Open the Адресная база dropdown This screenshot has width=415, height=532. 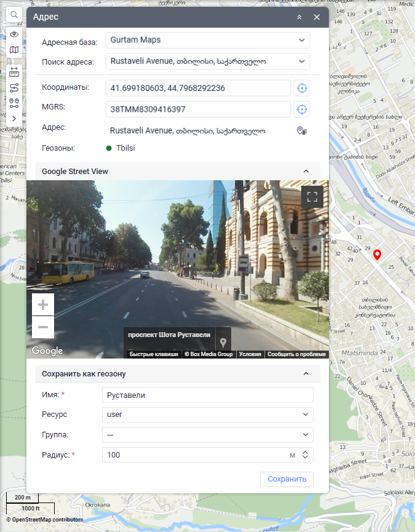click(207, 40)
